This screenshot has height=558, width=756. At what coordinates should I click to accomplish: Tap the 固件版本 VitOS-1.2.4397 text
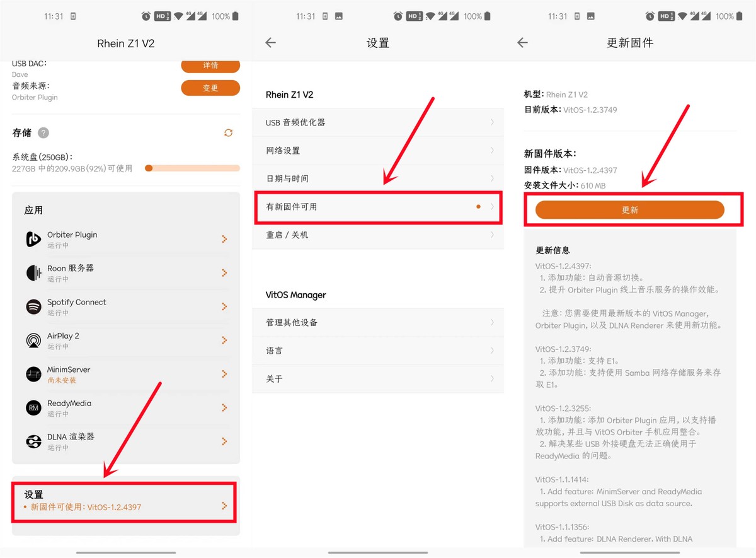pos(571,170)
